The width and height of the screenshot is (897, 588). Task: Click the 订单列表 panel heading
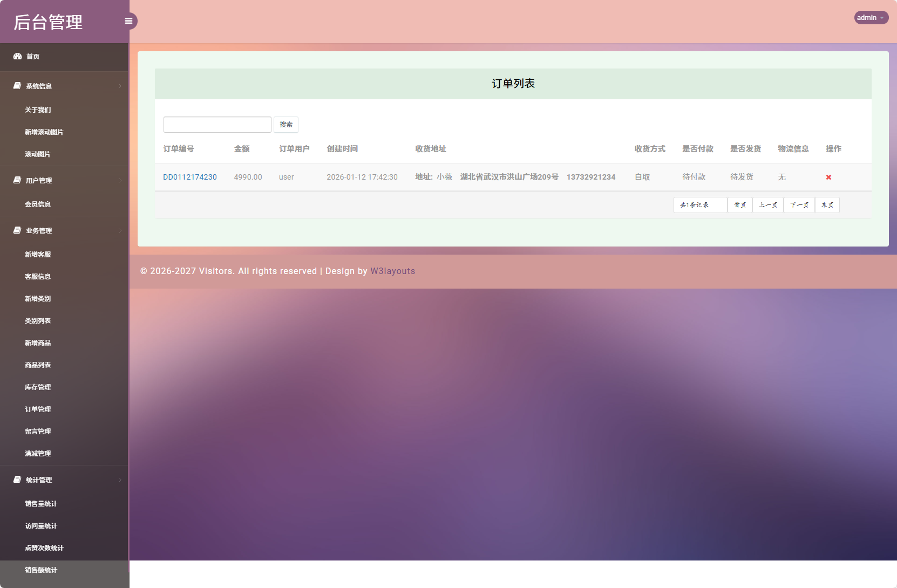coord(513,84)
